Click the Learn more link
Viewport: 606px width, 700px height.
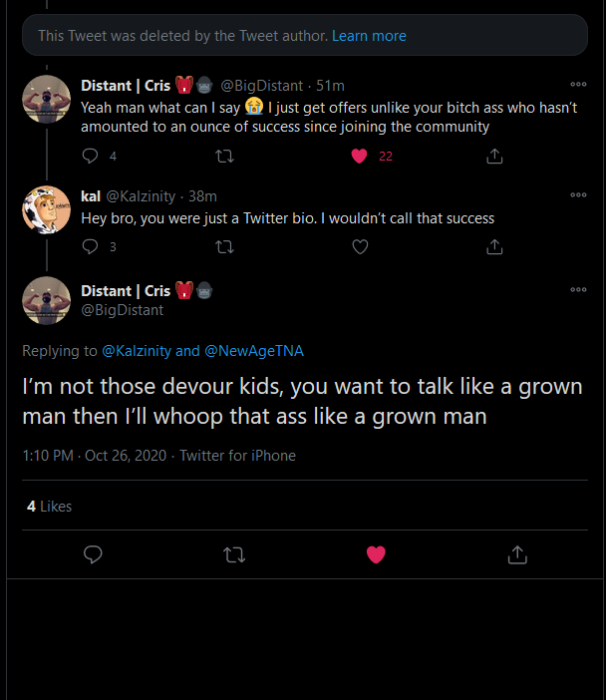[369, 36]
